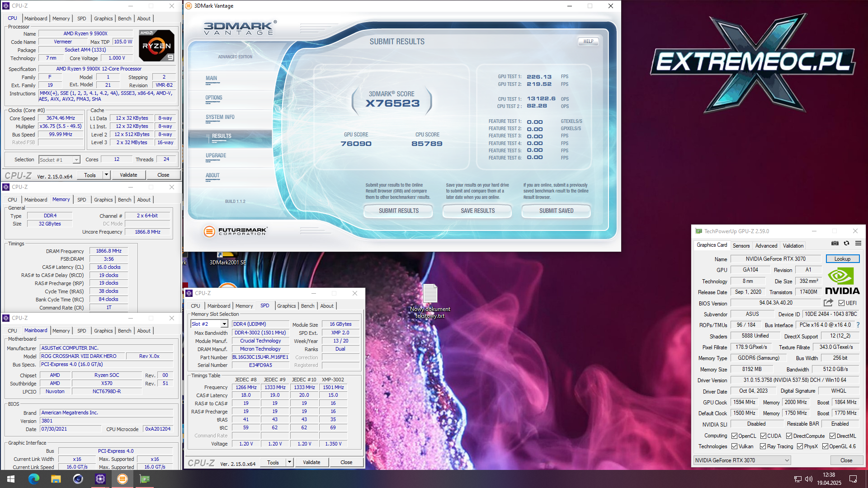868x488 pixels.
Task: Click the SUBMIT SAVED button
Action: tap(556, 211)
